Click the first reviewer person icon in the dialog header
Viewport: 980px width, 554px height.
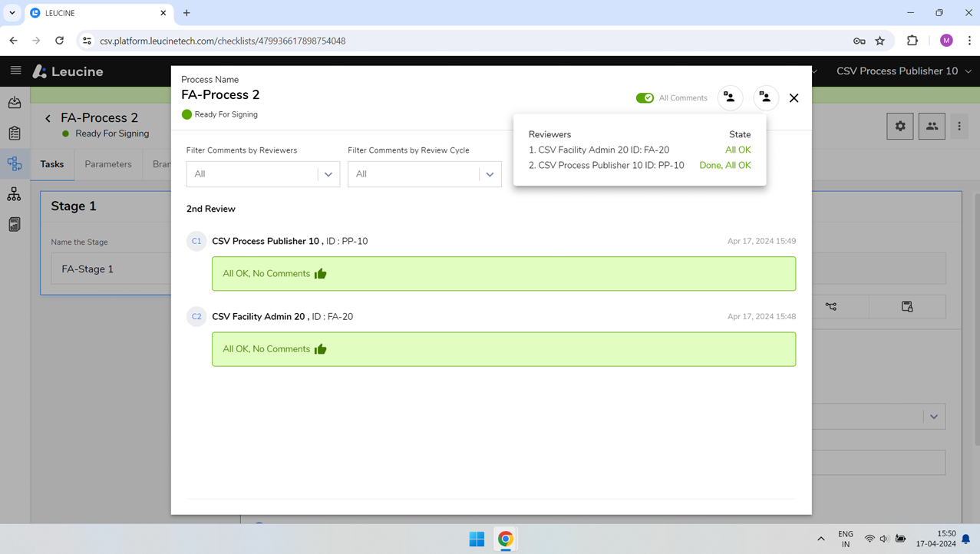[x=730, y=97]
